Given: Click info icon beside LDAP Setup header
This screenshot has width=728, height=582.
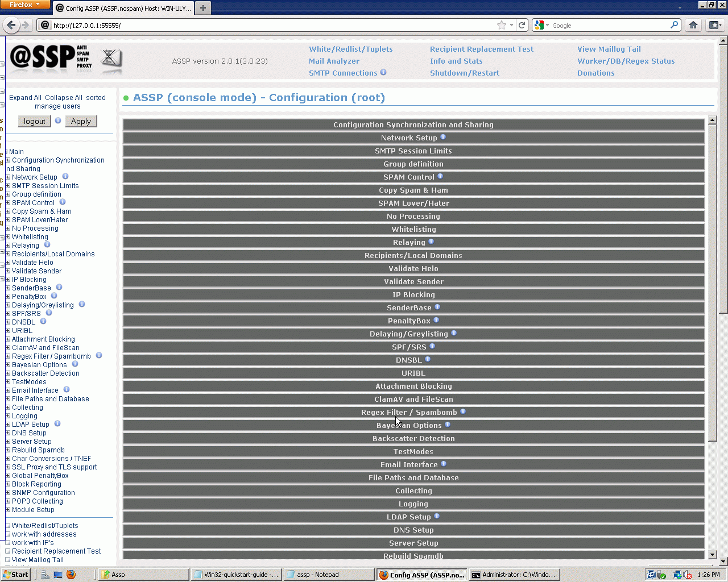Looking at the screenshot, I should pyautogui.click(x=437, y=516).
